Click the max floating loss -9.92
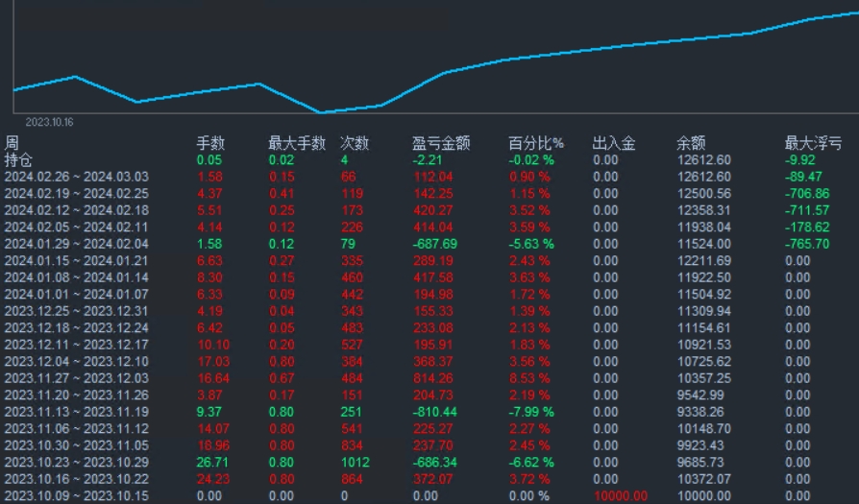 pos(800,160)
